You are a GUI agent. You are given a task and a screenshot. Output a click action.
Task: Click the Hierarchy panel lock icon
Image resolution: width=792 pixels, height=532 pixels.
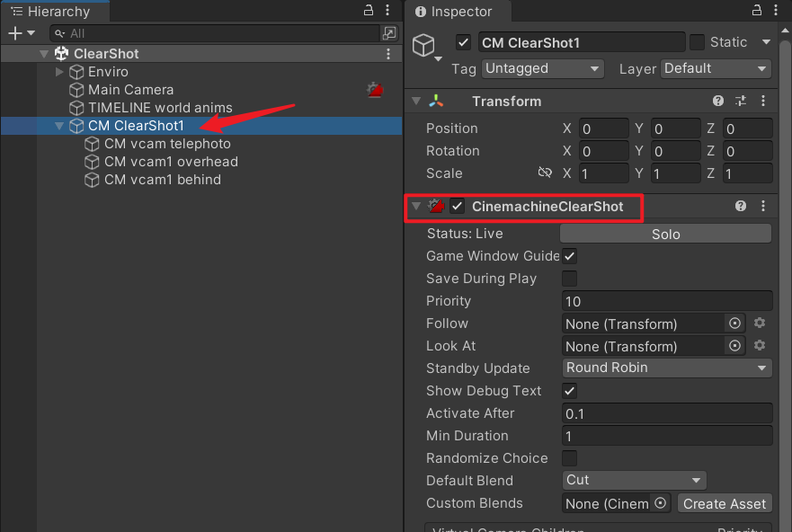pos(369,10)
